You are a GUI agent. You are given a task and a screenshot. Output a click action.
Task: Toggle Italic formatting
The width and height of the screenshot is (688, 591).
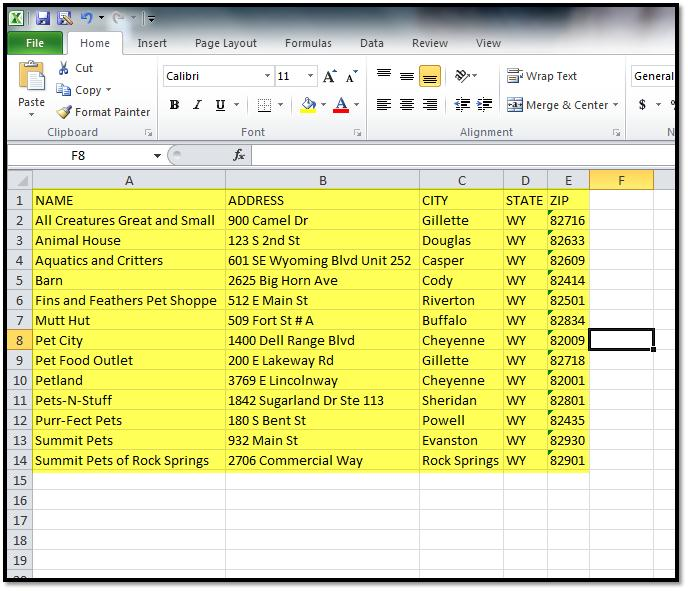click(197, 105)
